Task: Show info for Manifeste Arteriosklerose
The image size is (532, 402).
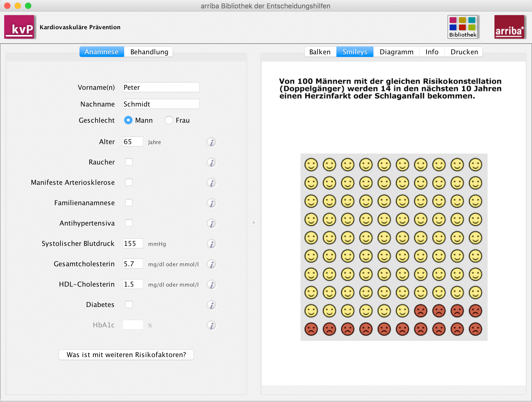Action: (x=211, y=183)
